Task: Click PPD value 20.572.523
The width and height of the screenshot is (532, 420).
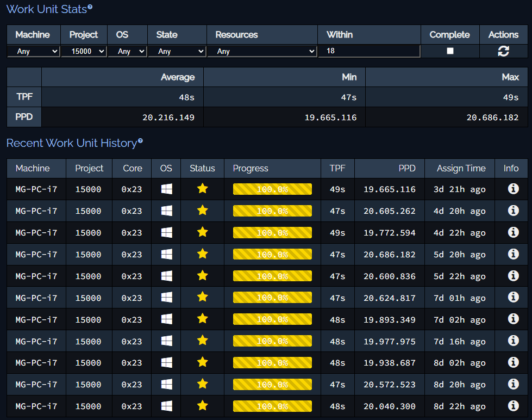Action: 390,385
